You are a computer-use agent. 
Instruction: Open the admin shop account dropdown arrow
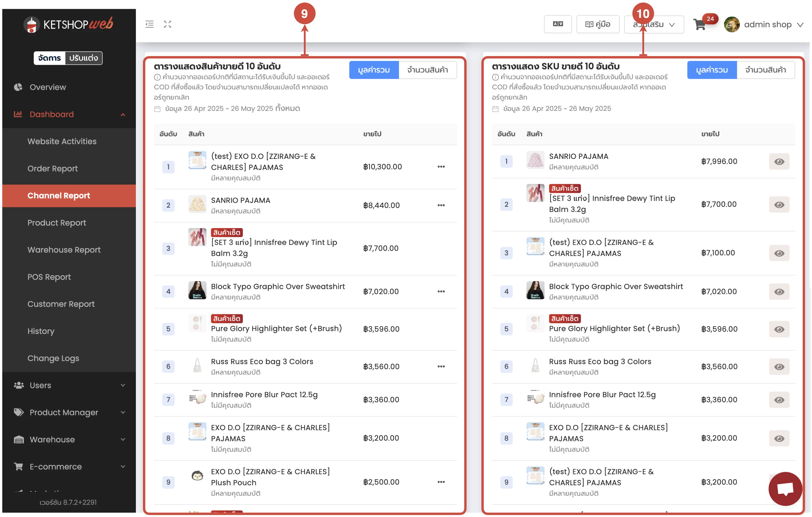(800, 25)
